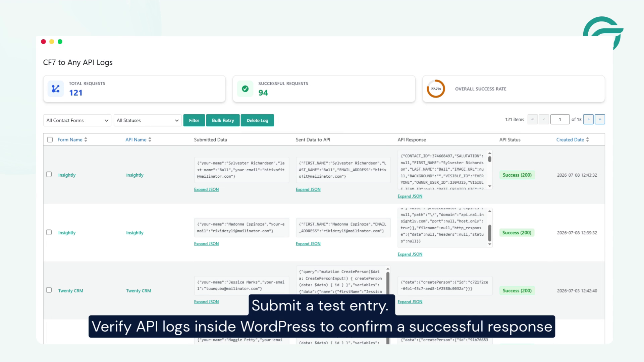The height and width of the screenshot is (362, 644).
Task: Click Success (200) badge in Twenty CRM row
Action: (x=517, y=291)
